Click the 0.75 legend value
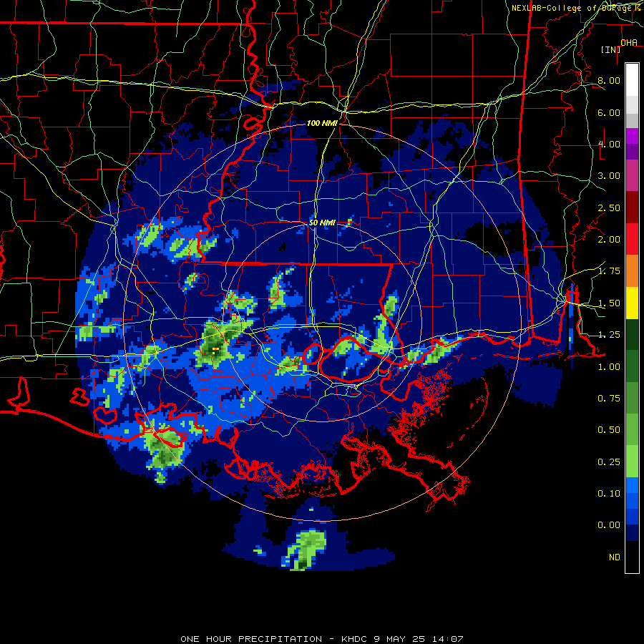 609,399
